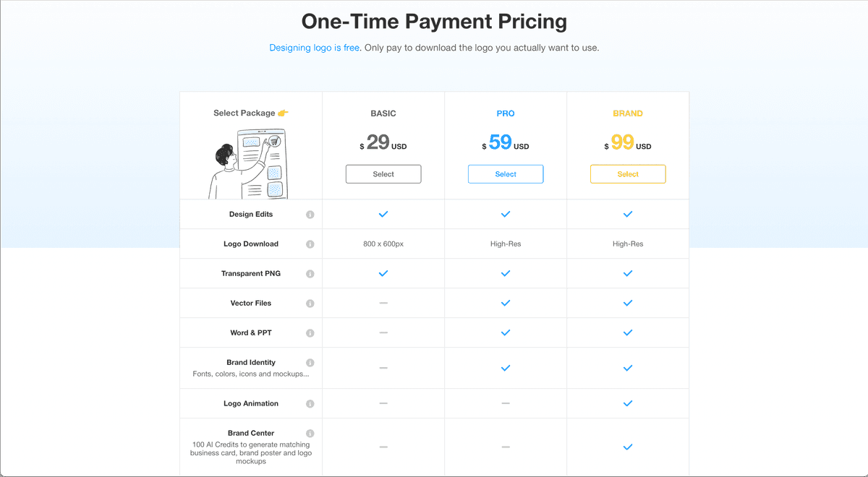Image resolution: width=868 pixels, height=477 pixels.
Task: Click the Brand Center info icon
Action: point(310,434)
